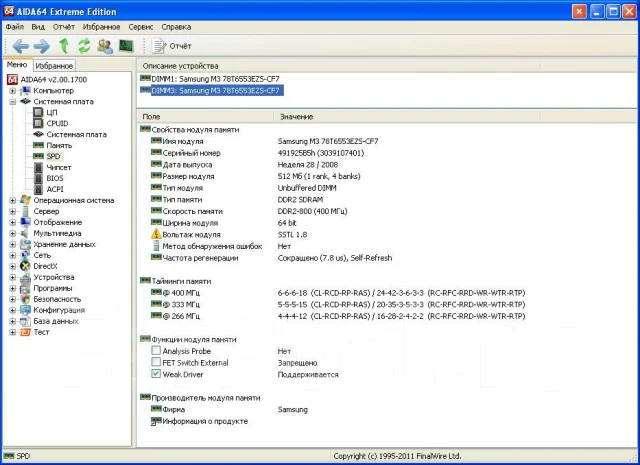Open the Избранное menu in menu bar
Screen dimensions: 640x465
101,27
